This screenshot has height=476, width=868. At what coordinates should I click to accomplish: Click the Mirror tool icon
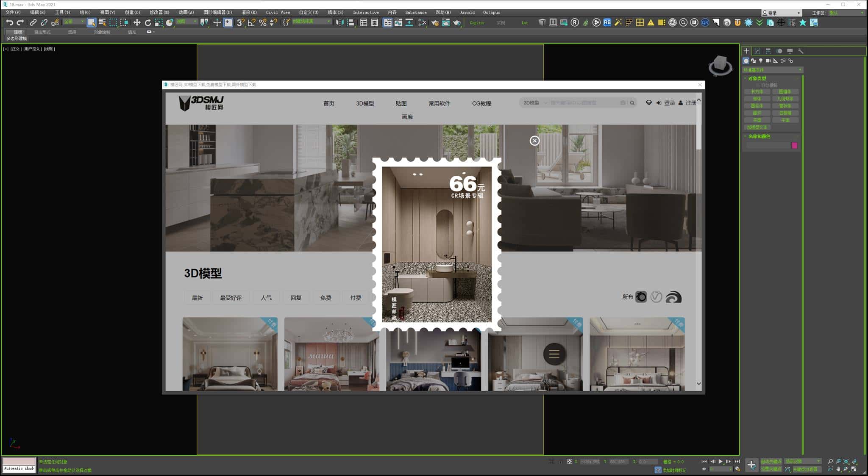coord(339,22)
